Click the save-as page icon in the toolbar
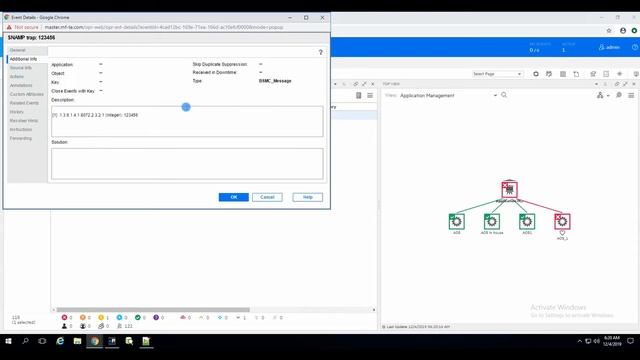640x360 pixels. [593, 74]
